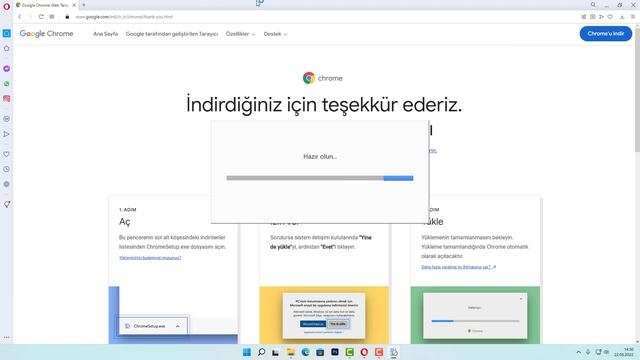Open the speed dial grid icon
640x360 pixels.
(52, 17)
